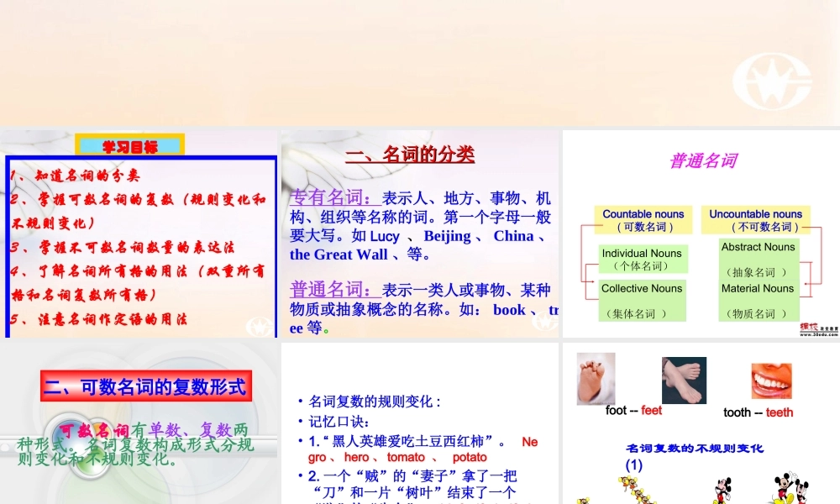Click the Collective Nouns box
This screenshot has width=840, height=504.
click(642, 301)
